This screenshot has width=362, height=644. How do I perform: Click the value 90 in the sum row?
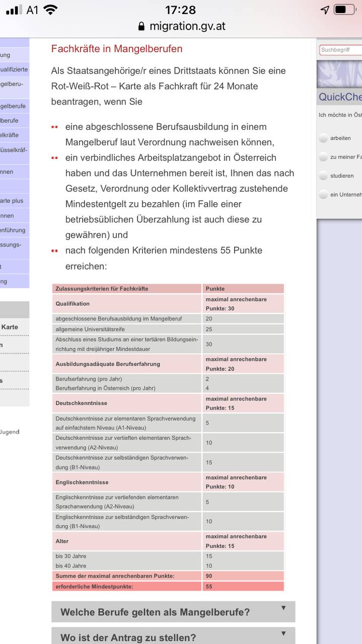click(209, 576)
